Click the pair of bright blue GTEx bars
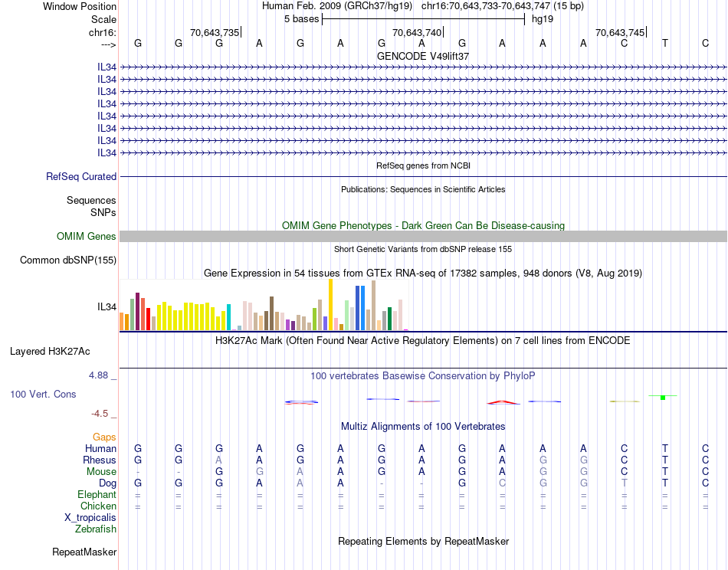 point(360,308)
